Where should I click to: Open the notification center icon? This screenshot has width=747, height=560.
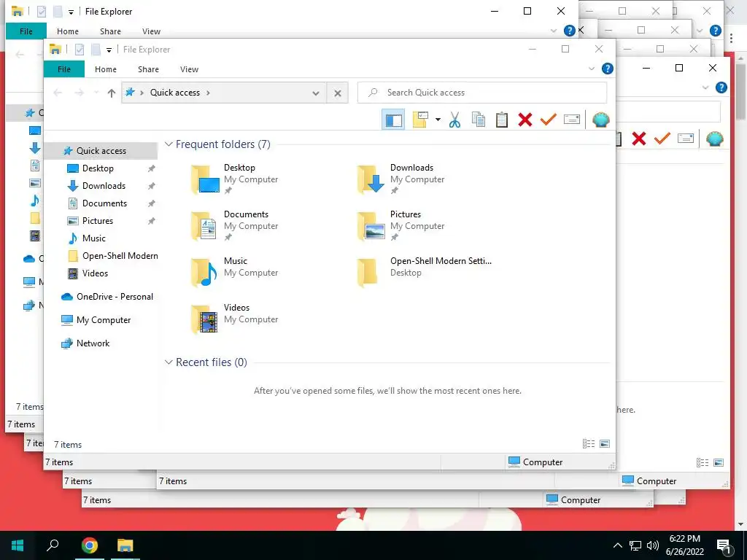click(x=724, y=545)
